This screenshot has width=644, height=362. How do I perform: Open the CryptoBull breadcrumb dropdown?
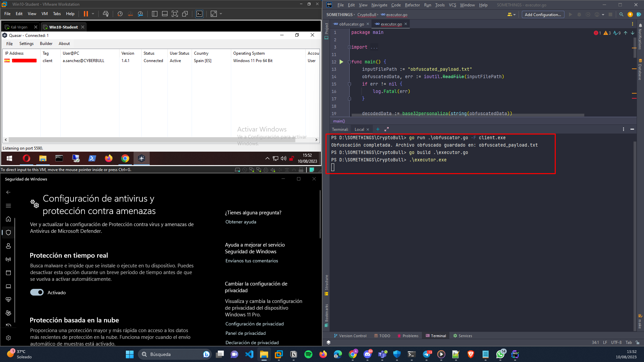point(366,14)
